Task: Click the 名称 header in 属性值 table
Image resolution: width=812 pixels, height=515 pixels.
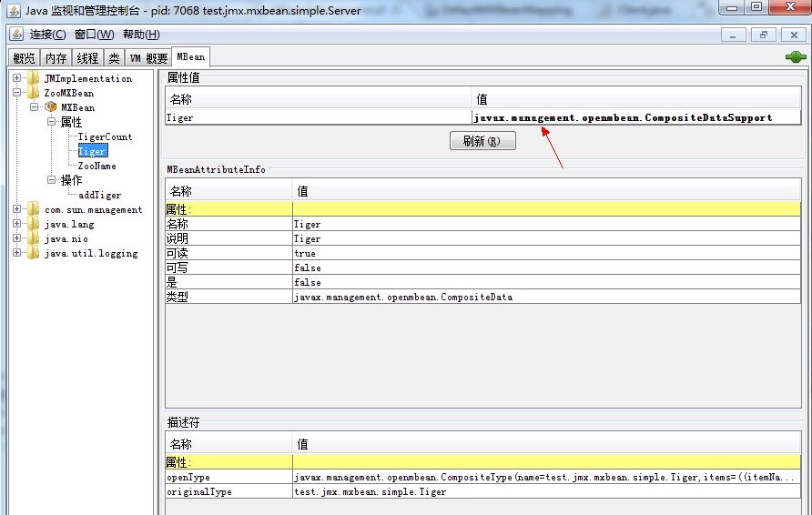Action: (x=318, y=98)
